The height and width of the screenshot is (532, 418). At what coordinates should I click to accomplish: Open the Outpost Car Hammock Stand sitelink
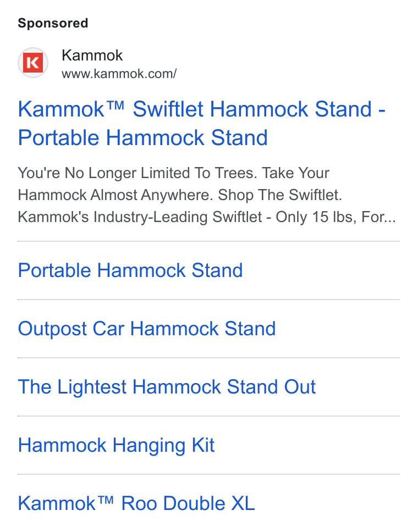pos(147,329)
